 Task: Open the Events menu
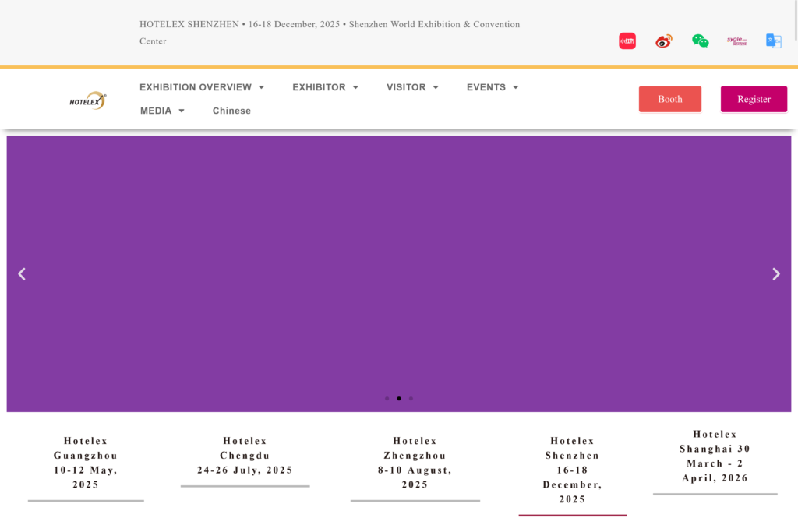493,87
